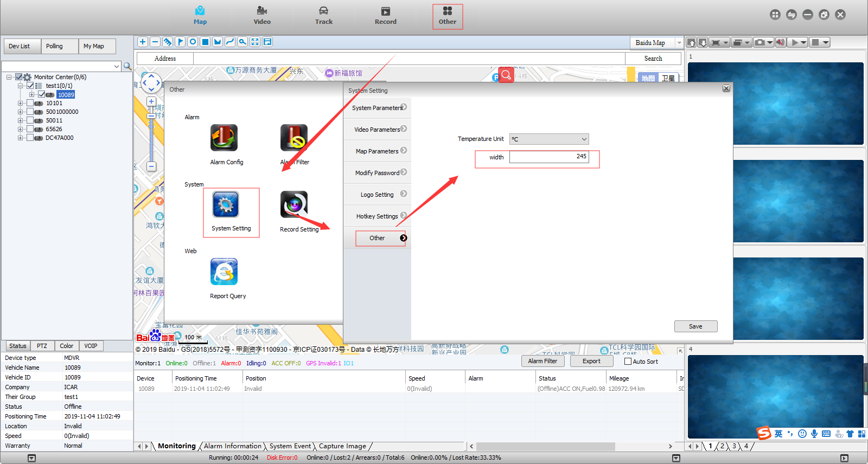
Task: Open the Video module in top navigation
Action: (262, 16)
